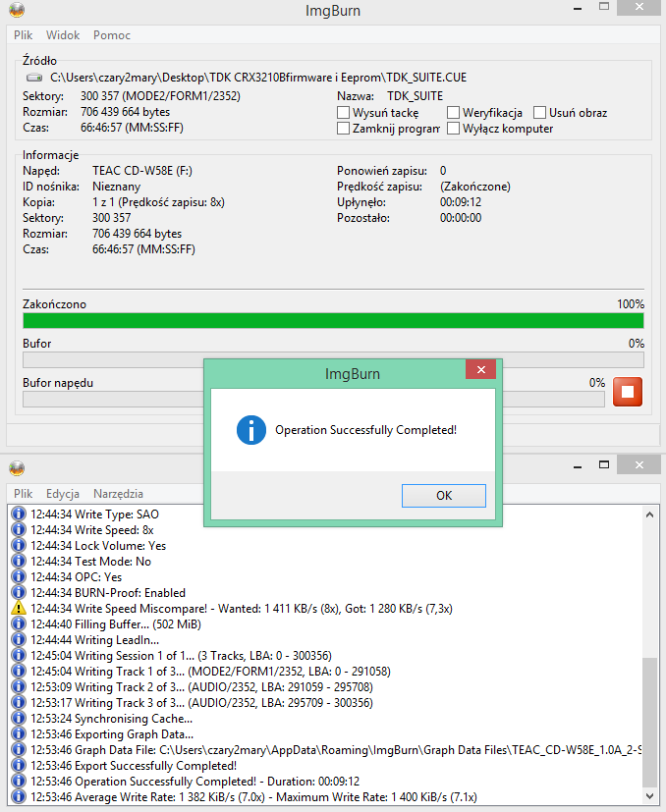Screen dimensions: 666x812
Task: Click the Upłynęło 00:09:12 value
Action: point(461,202)
